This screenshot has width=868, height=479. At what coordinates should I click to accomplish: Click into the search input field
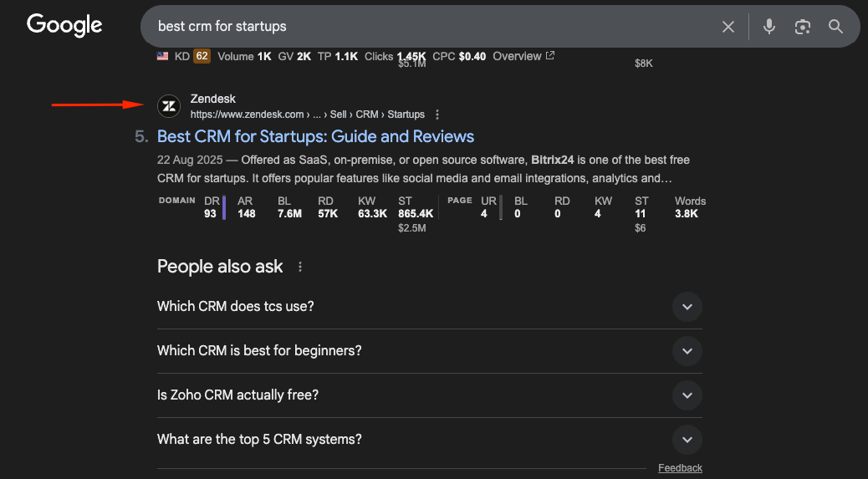418,27
